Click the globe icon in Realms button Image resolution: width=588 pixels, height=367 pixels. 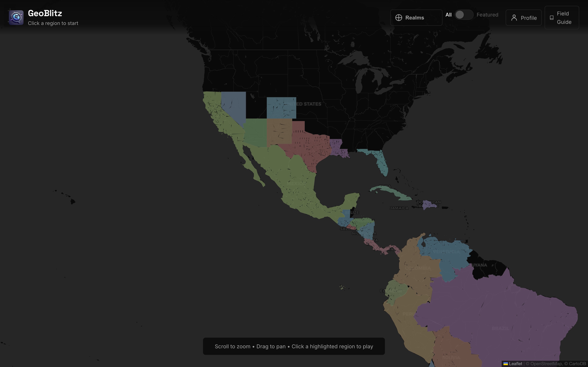399,18
